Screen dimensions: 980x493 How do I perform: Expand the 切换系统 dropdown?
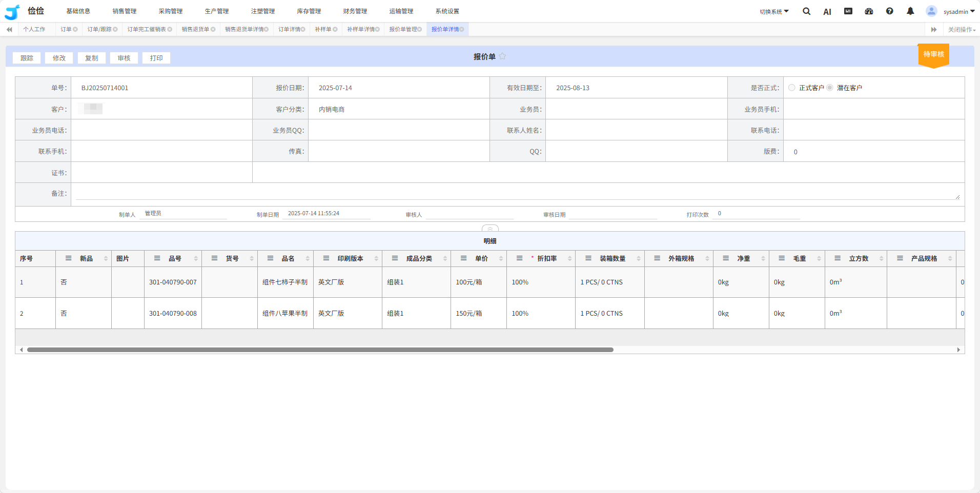click(x=774, y=12)
